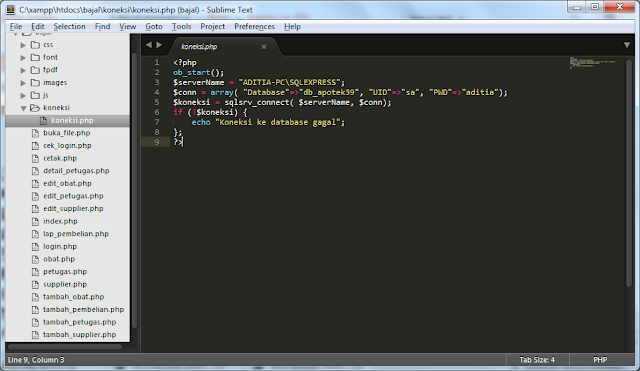Open the Project menu
The width and height of the screenshot is (640, 371).
coord(213,27)
